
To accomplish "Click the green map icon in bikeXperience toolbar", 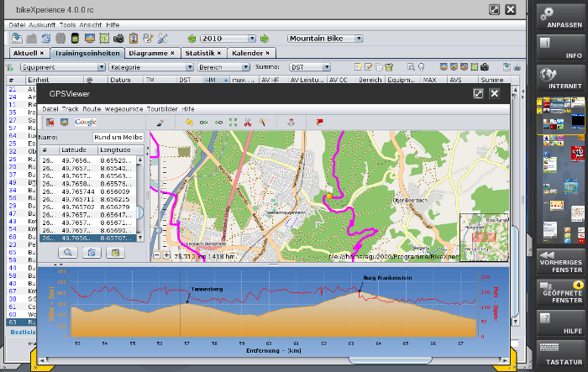I will 104,39.
